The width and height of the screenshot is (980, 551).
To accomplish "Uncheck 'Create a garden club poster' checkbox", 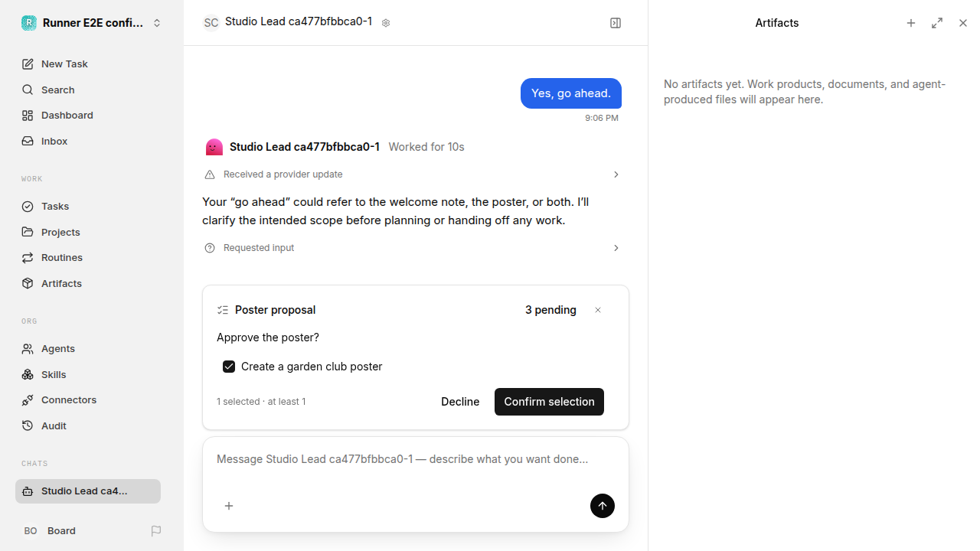I will [x=229, y=367].
